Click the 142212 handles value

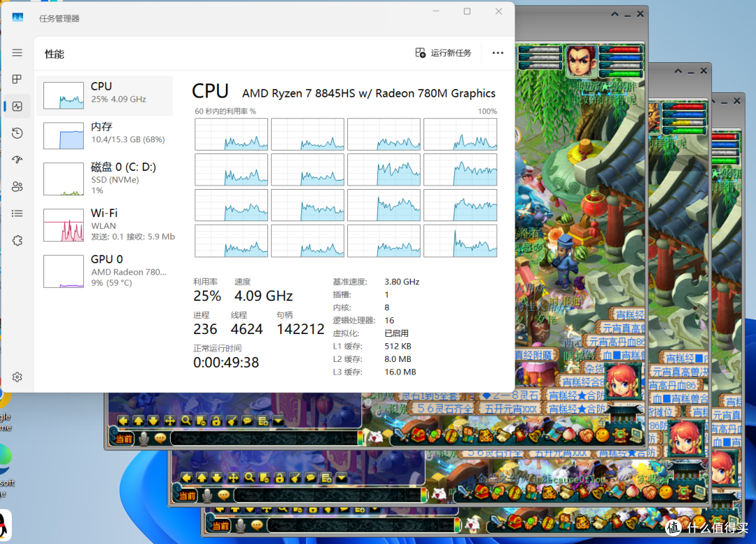click(300, 329)
